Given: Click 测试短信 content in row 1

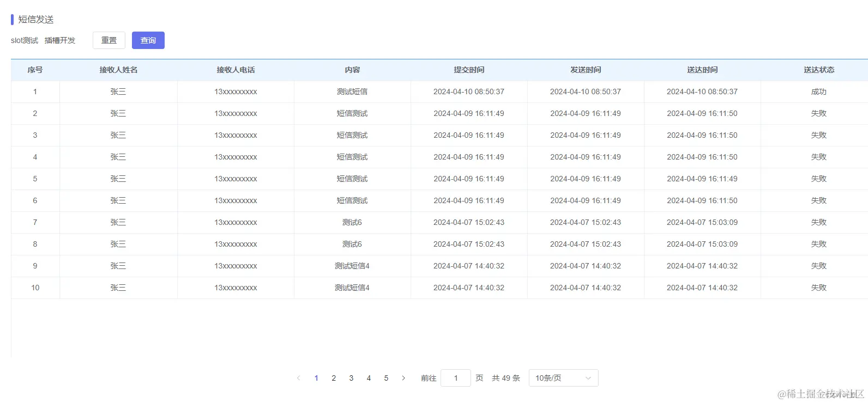Looking at the screenshot, I should pyautogui.click(x=352, y=91).
